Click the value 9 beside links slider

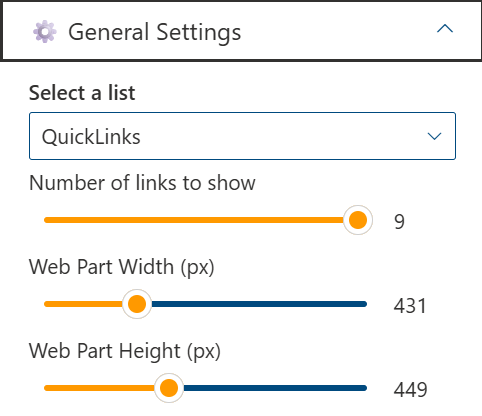click(x=399, y=222)
